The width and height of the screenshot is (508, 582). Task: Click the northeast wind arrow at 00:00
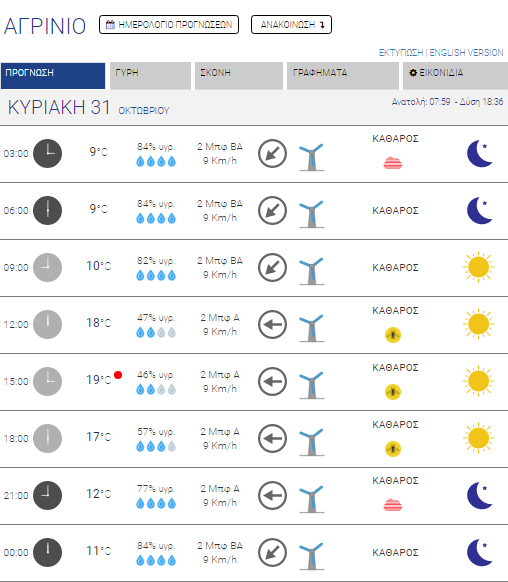tap(272, 553)
